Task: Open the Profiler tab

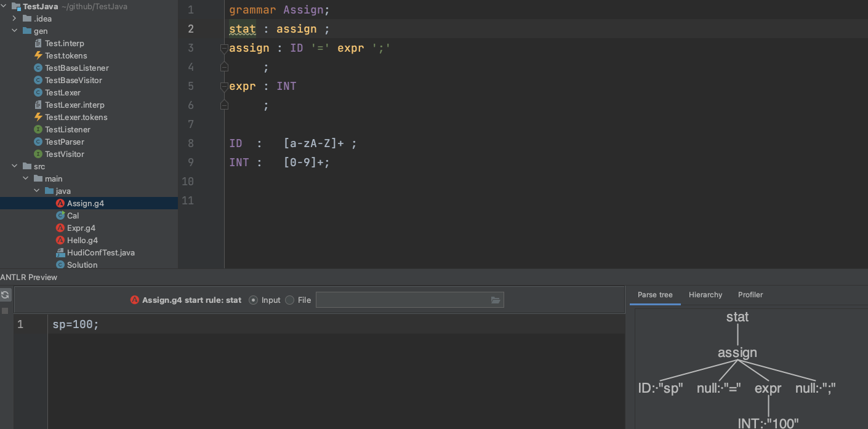Action: [750, 295]
